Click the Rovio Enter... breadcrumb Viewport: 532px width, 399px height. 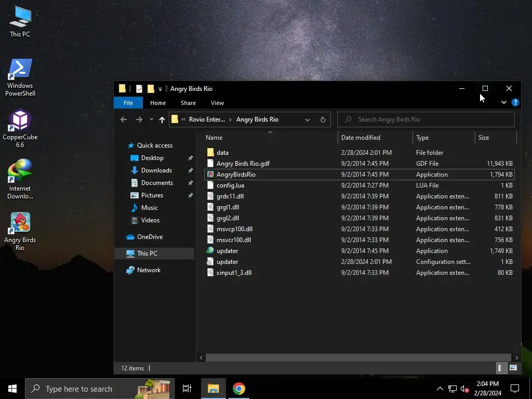click(207, 119)
